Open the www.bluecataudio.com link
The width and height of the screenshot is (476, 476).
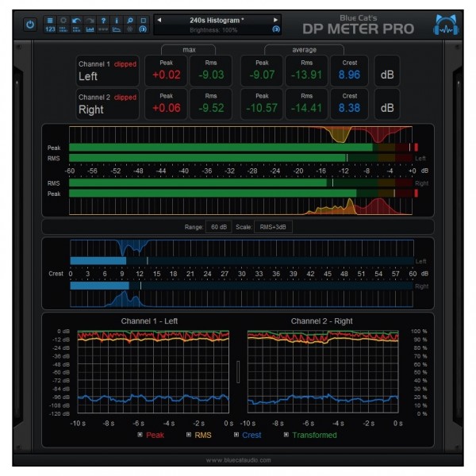coord(238,460)
